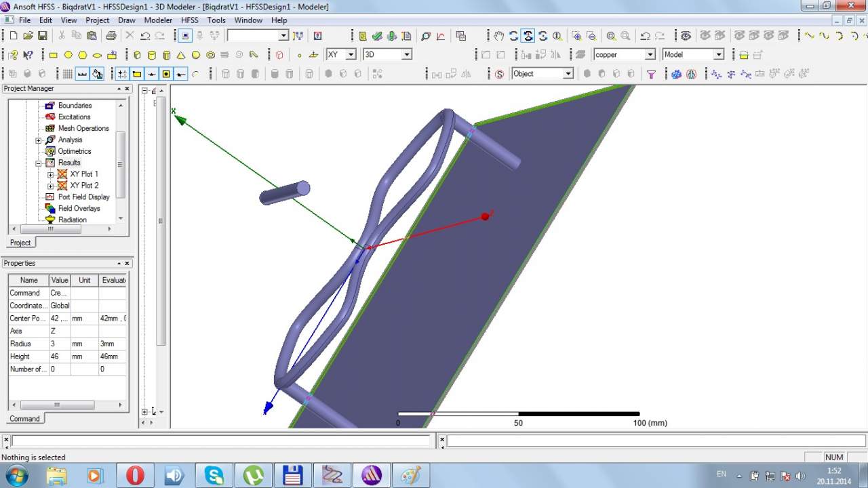Viewport: 868px width, 488px height.
Task: Click the Draw cylinder icon
Action: [151, 55]
